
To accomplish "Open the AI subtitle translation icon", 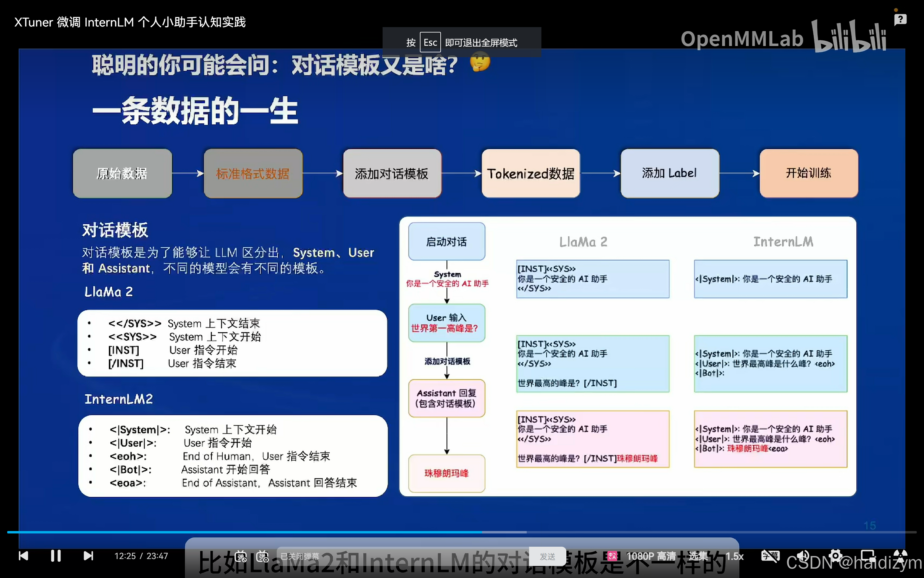I will click(x=612, y=556).
